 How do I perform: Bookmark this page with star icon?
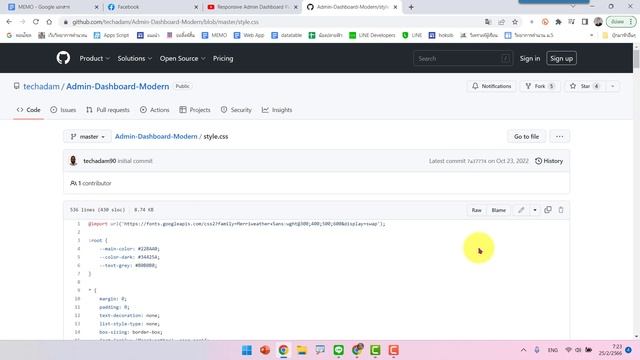click(515, 22)
